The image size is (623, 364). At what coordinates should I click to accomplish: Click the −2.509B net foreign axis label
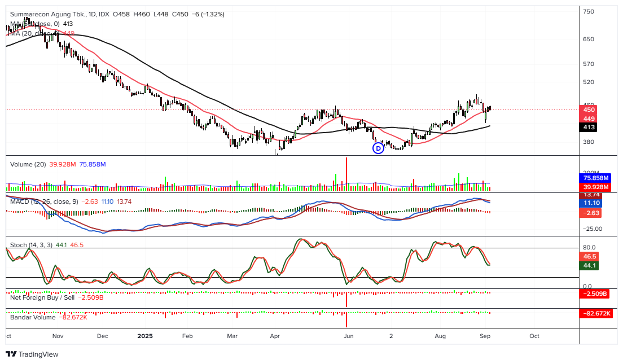[595, 293]
